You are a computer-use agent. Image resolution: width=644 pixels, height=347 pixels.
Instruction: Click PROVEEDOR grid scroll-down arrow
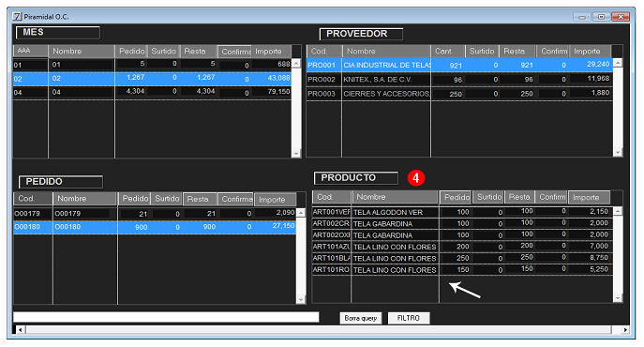tap(618, 153)
